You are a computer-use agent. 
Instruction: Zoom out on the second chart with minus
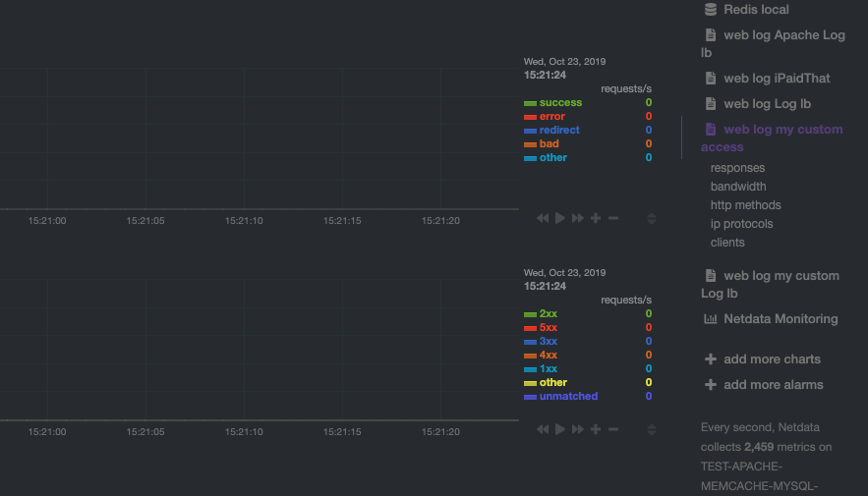click(613, 429)
